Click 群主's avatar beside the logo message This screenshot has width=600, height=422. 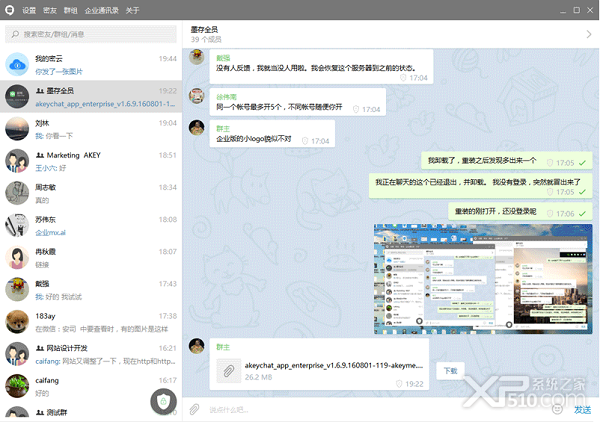coord(197,127)
